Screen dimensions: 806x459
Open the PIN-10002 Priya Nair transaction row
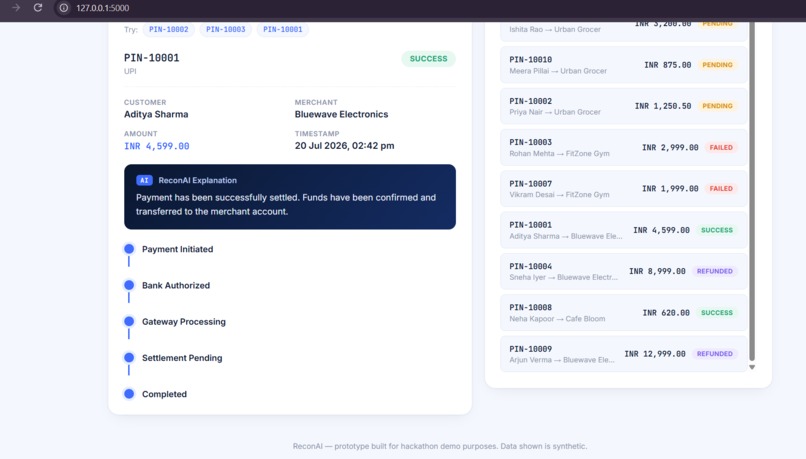(x=624, y=106)
